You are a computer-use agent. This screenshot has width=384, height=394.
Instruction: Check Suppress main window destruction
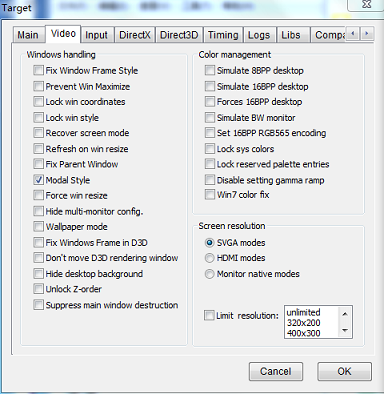(38, 305)
